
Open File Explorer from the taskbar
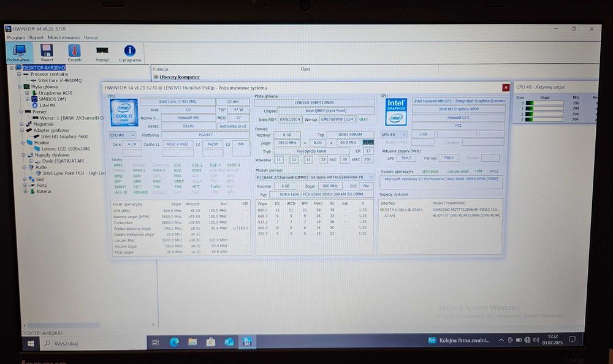tap(192, 342)
